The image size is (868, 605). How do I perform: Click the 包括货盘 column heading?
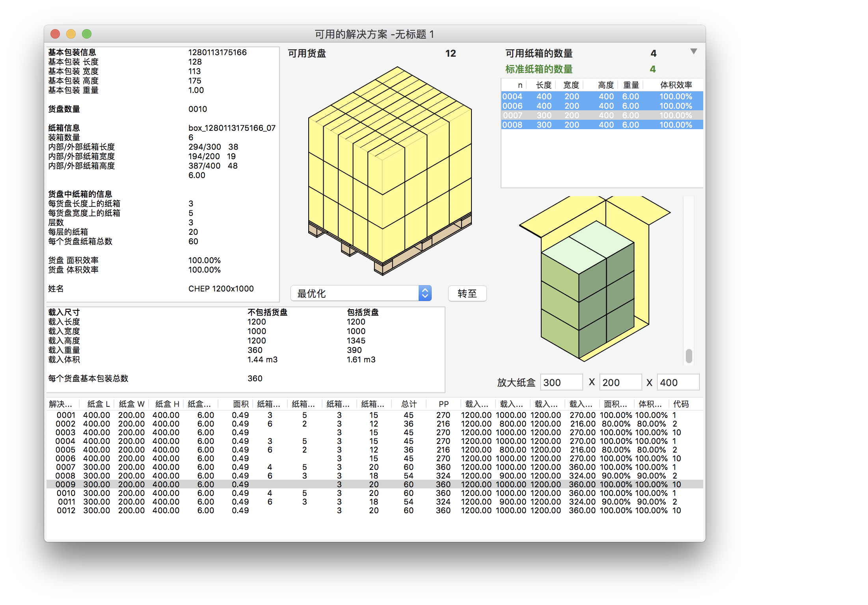[x=362, y=312]
